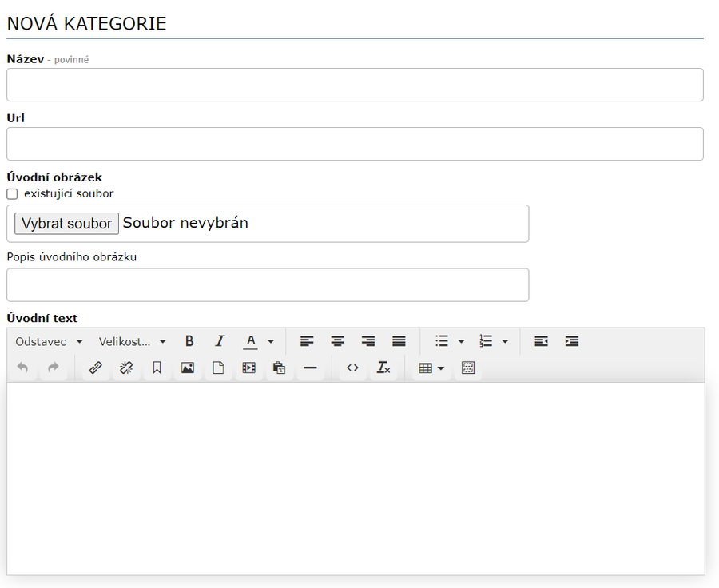Click the remove link icon

click(125, 368)
